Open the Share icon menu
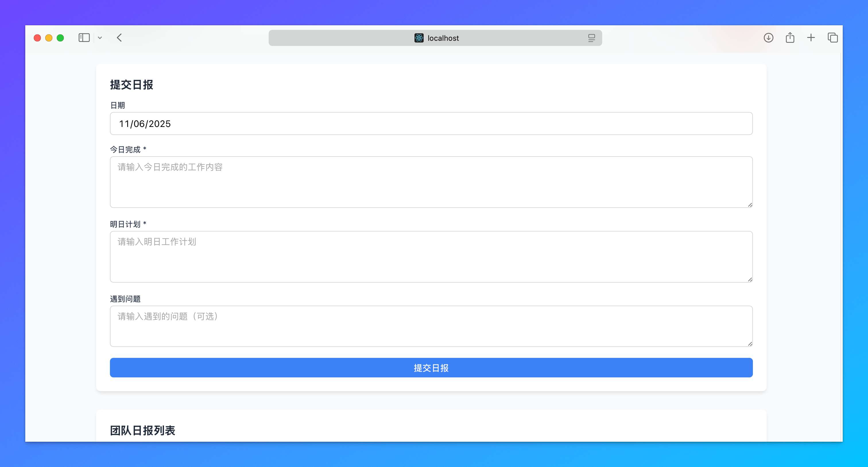Viewport: 868px width, 467px height. [x=790, y=38]
